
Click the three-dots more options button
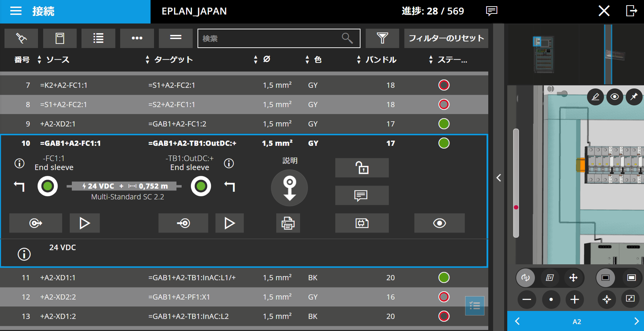pos(137,38)
